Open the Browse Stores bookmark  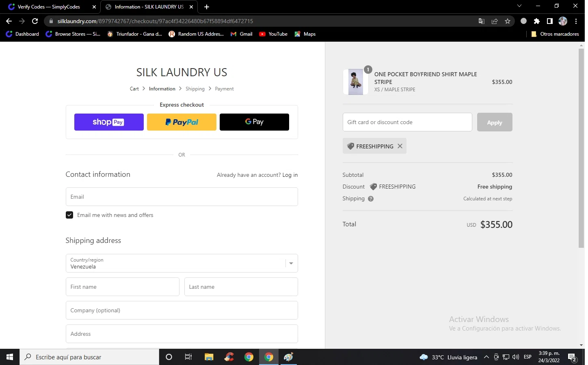tap(73, 34)
